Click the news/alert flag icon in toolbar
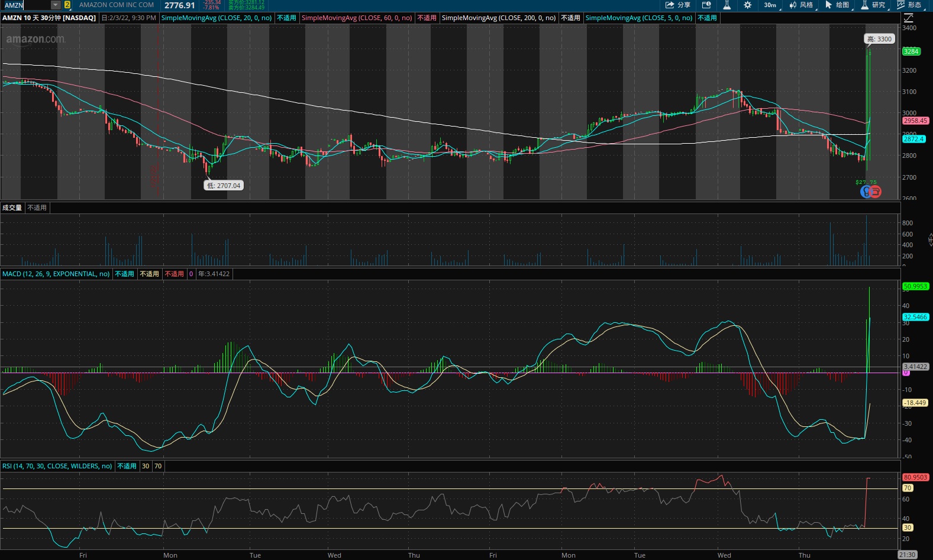The image size is (933, 560). coord(706,5)
